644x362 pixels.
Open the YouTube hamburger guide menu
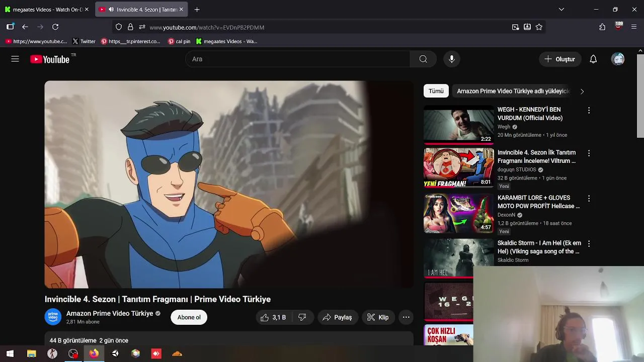point(15,59)
